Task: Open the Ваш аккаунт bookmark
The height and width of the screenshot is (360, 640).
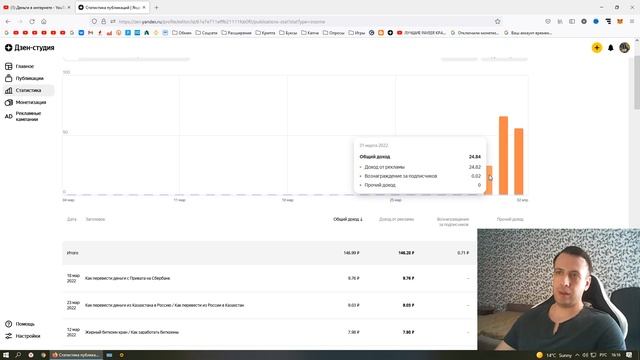Action: (x=528, y=33)
